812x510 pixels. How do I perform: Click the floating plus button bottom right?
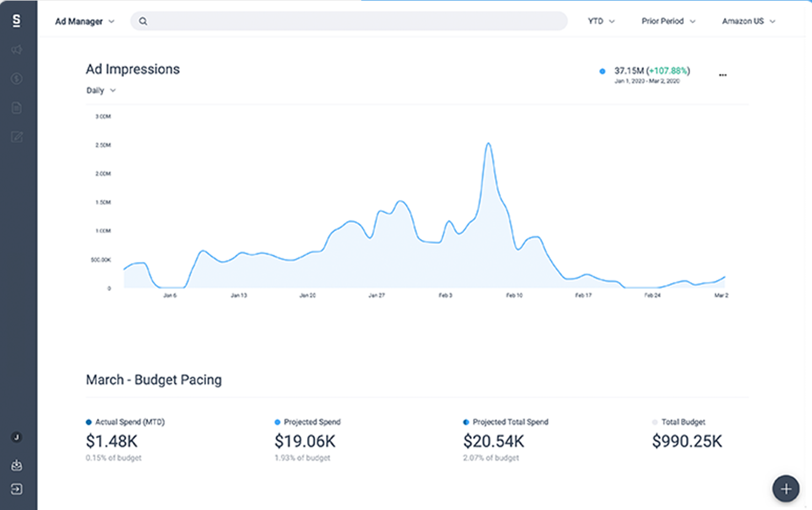tap(785, 488)
